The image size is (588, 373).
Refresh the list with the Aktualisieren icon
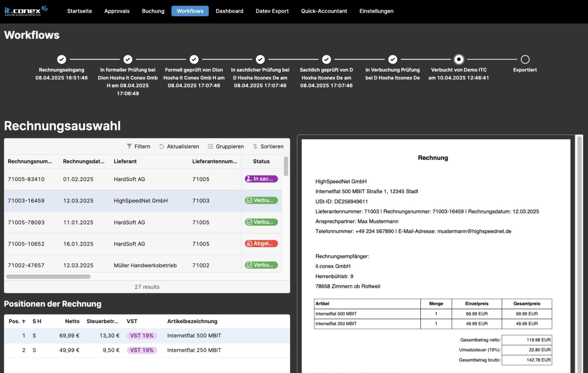pos(161,146)
